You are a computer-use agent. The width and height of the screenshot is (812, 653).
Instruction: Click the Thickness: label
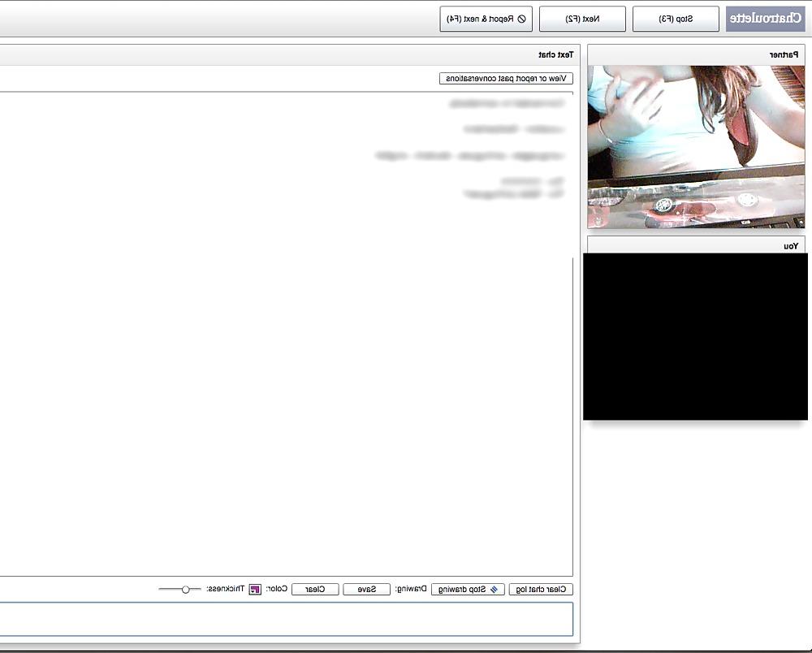(x=225, y=589)
